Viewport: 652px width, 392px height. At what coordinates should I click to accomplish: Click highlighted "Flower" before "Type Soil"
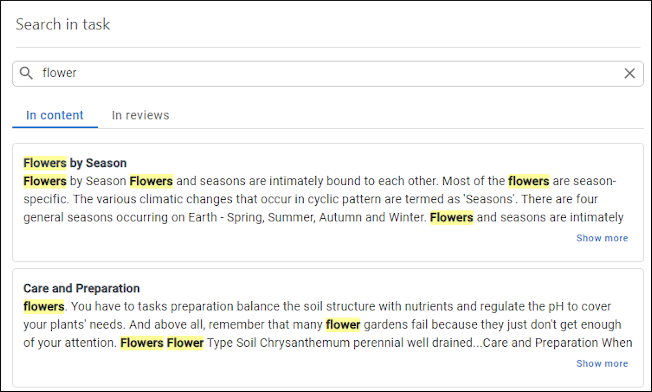185,343
